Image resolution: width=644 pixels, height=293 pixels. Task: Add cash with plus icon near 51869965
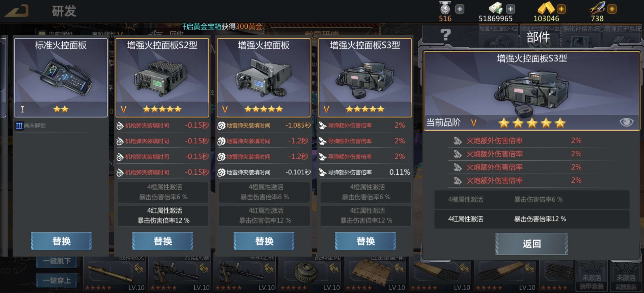[x=510, y=9]
